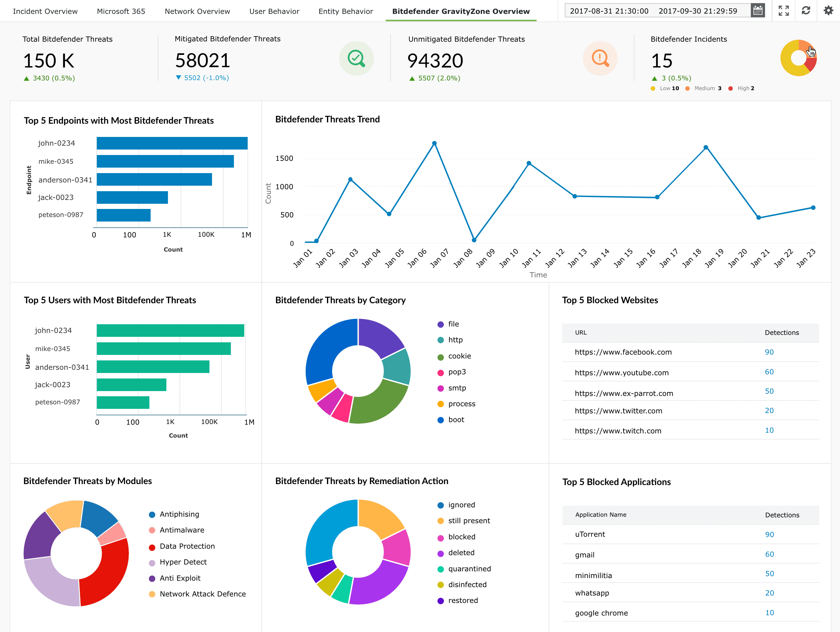The width and height of the screenshot is (840, 632).
Task: Open ex-parrot.com detections count 50
Action: point(769,391)
